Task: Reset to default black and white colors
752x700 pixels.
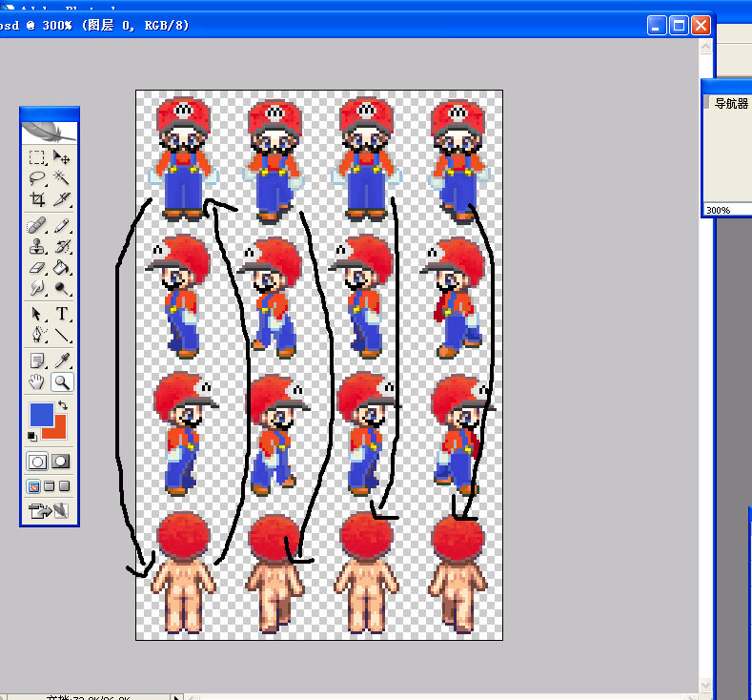Action: pyautogui.click(x=31, y=436)
